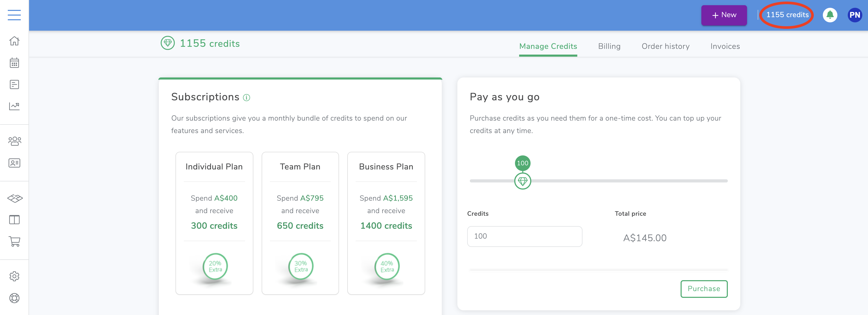
Task: Click the 30% Extra badge
Action: tap(301, 266)
